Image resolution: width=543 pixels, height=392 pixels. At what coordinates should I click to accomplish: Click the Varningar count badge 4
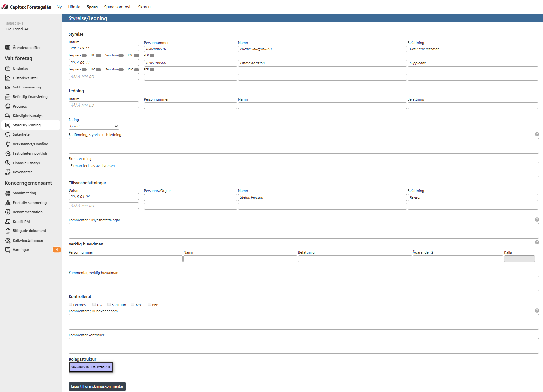pos(57,250)
